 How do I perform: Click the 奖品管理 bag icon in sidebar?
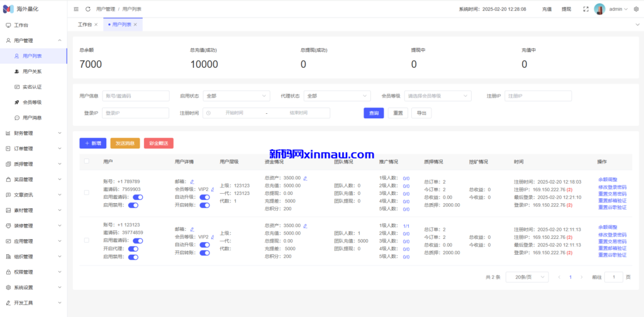(x=8, y=179)
